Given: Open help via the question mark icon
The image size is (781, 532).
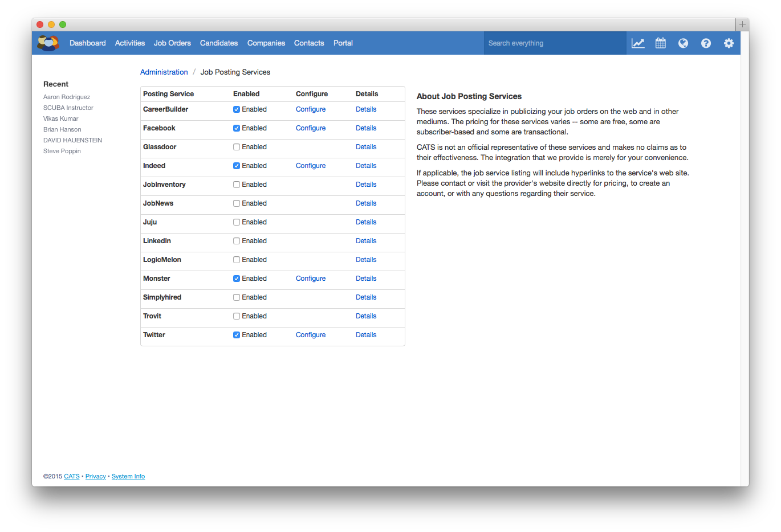Looking at the screenshot, I should (706, 43).
